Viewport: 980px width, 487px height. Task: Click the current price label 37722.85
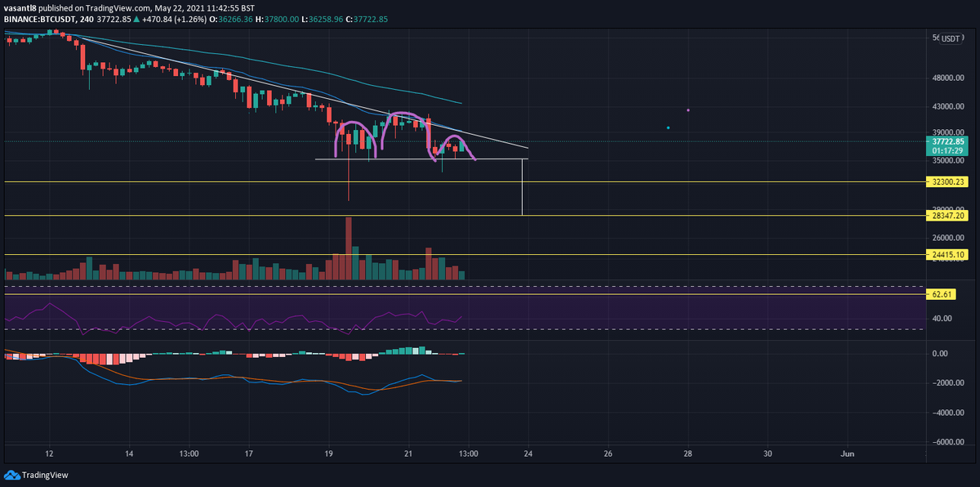(947, 141)
